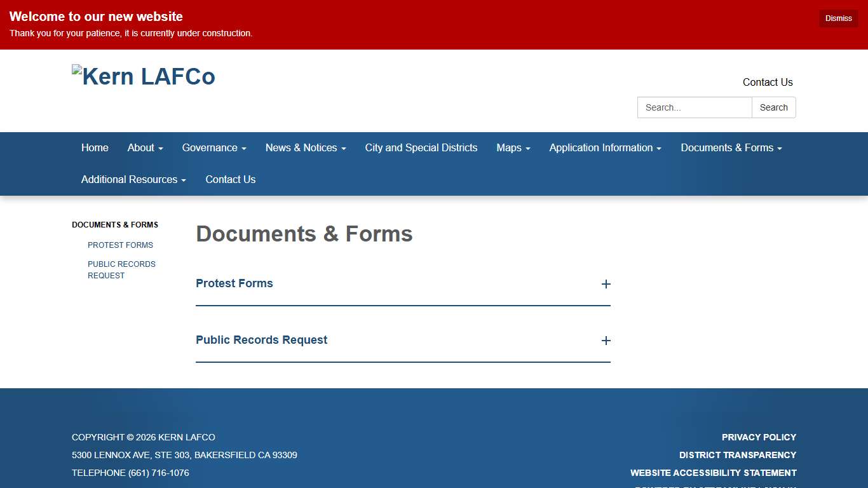The width and height of the screenshot is (868, 488).
Task: Select Home in the navigation bar
Action: (x=95, y=147)
